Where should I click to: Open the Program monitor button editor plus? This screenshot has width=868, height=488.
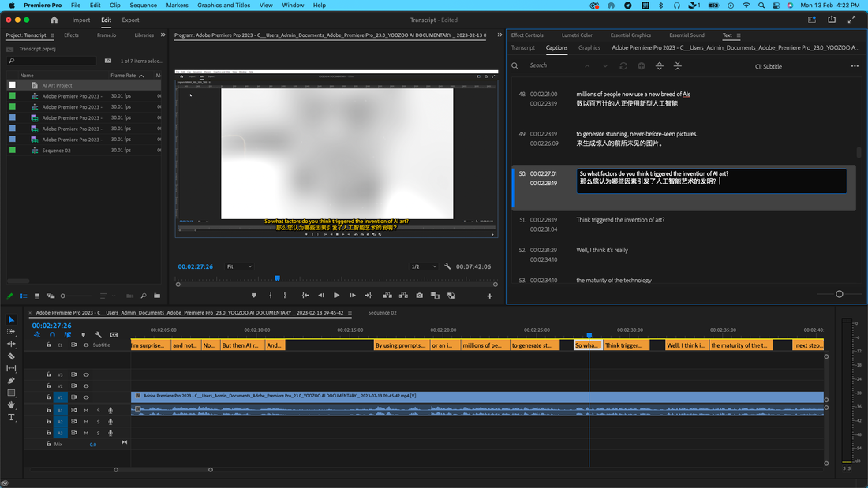click(490, 296)
